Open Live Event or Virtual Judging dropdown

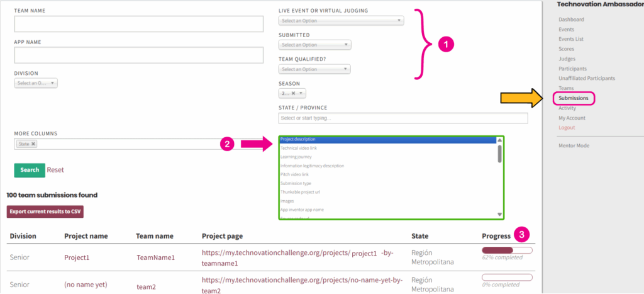341,21
